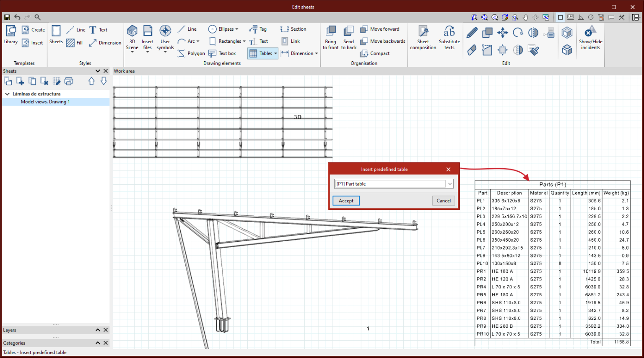The width and height of the screenshot is (644, 358).
Task: Activate the Text box drawing tool
Action: point(223,53)
